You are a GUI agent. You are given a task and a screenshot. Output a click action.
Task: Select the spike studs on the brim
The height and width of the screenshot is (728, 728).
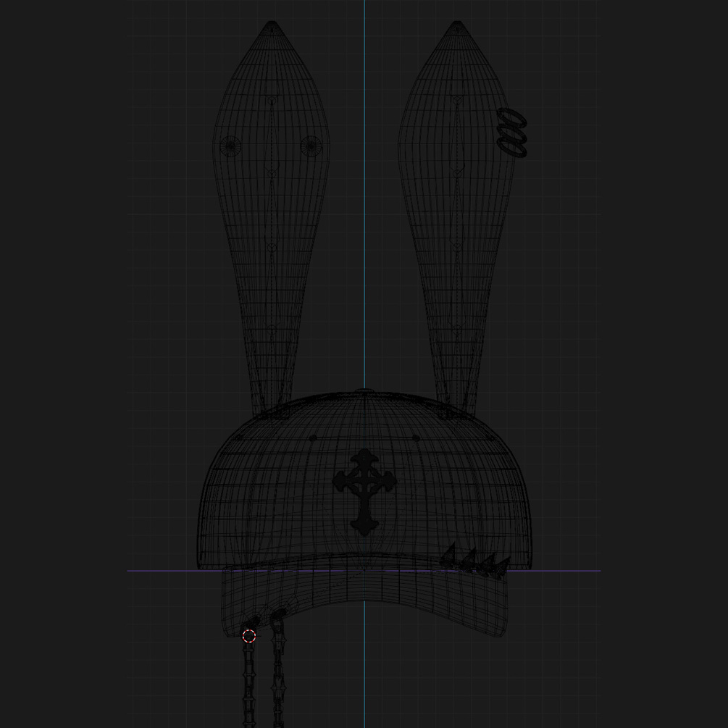point(475,561)
